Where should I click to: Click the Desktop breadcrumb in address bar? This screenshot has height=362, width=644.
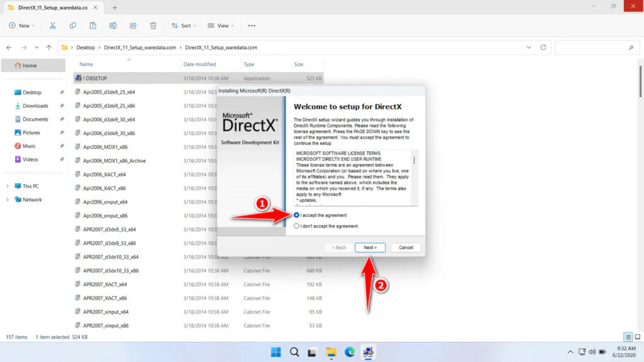click(x=86, y=48)
